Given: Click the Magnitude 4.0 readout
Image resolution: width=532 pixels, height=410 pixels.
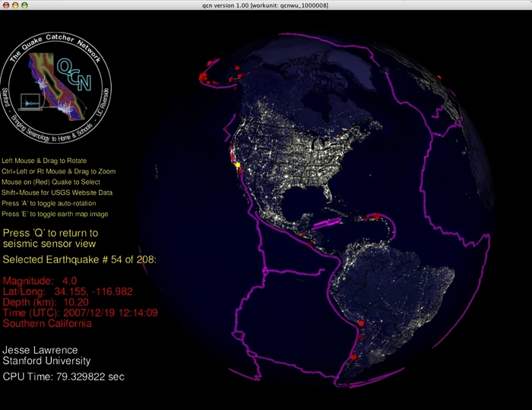Looking at the screenshot, I should point(40,281).
